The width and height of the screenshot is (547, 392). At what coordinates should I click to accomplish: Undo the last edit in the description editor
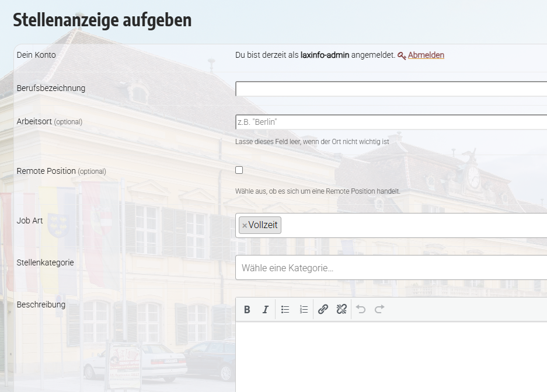(361, 310)
